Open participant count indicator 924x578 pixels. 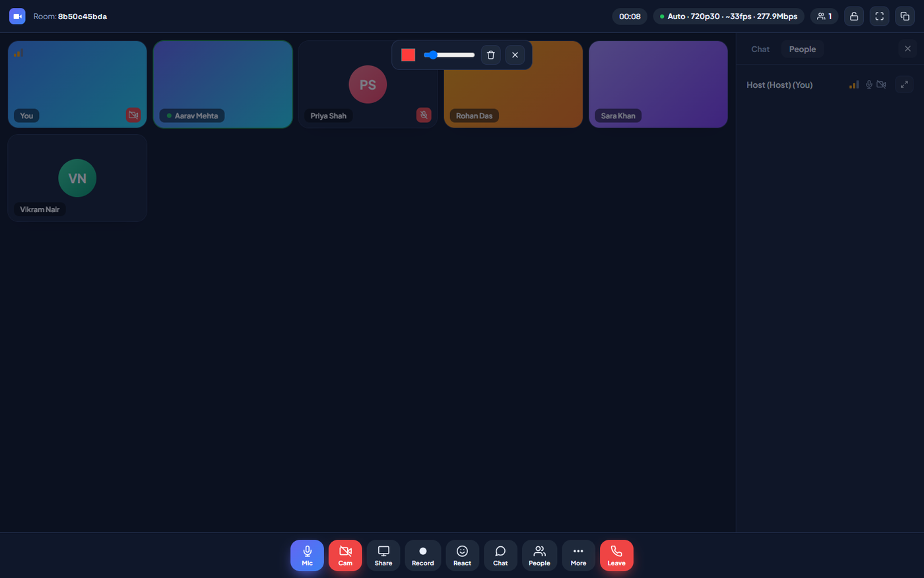(824, 17)
